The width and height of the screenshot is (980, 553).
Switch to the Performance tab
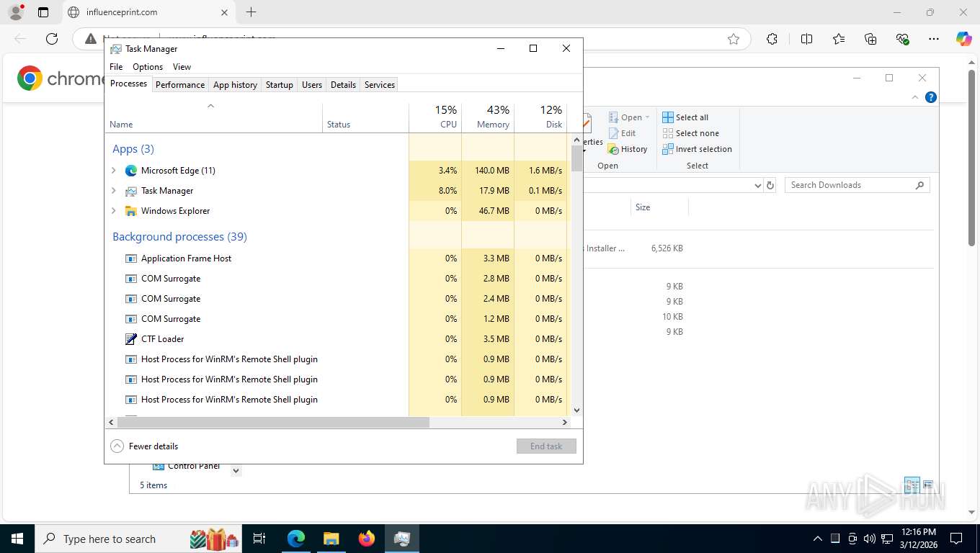[x=180, y=85]
